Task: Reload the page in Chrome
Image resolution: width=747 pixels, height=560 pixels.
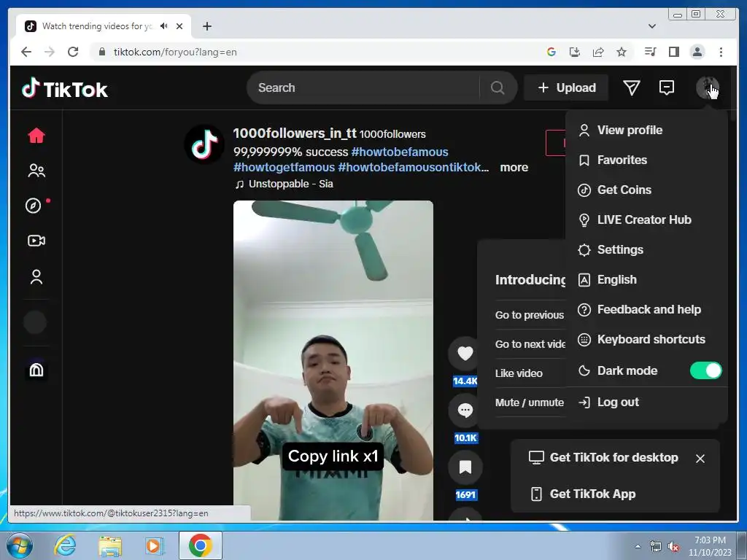Action: pyautogui.click(x=73, y=52)
